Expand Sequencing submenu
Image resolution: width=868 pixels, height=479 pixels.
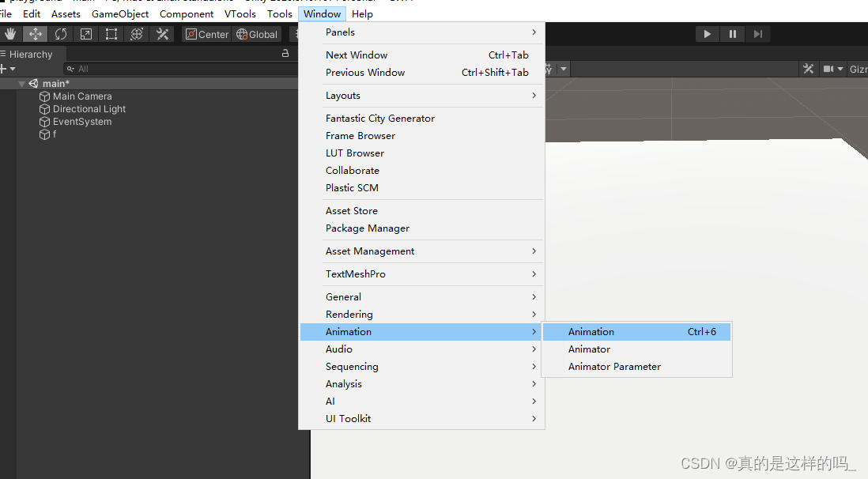click(x=422, y=367)
